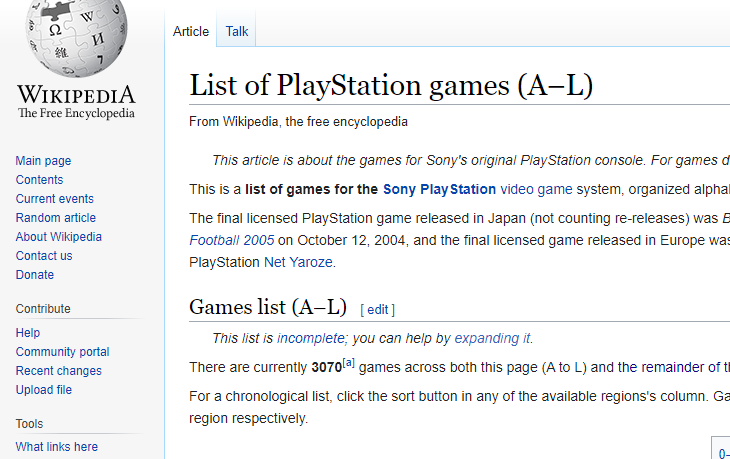
Task: Open Upload file link
Action: [x=44, y=390]
